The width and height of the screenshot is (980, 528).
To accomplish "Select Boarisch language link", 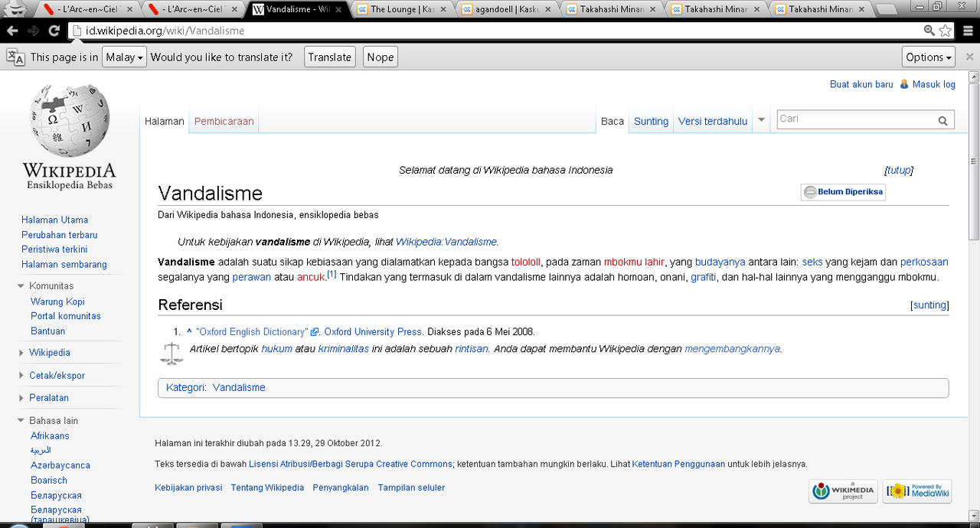I will tap(49, 480).
